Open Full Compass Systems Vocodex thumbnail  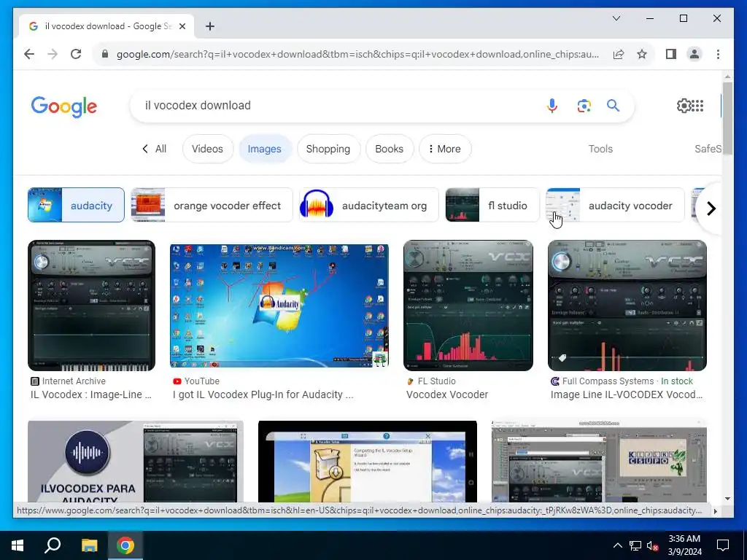click(x=627, y=306)
